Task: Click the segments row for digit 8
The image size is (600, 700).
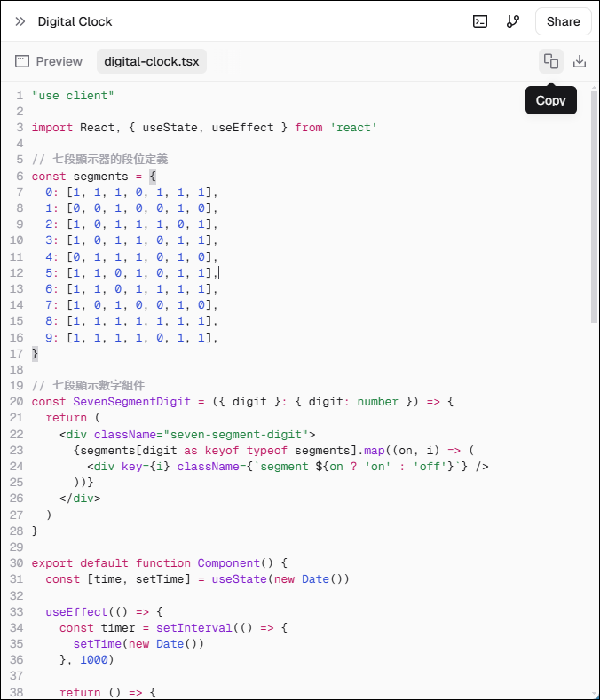Action: pos(131,321)
